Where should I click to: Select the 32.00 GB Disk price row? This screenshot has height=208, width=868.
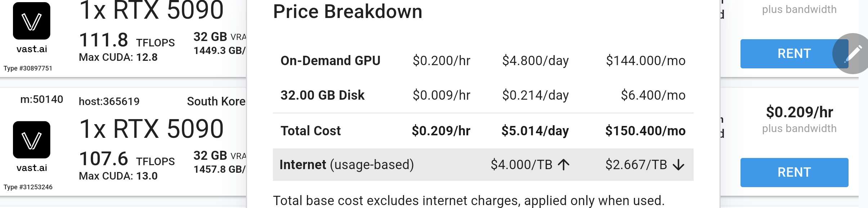(x=483, y=95)
